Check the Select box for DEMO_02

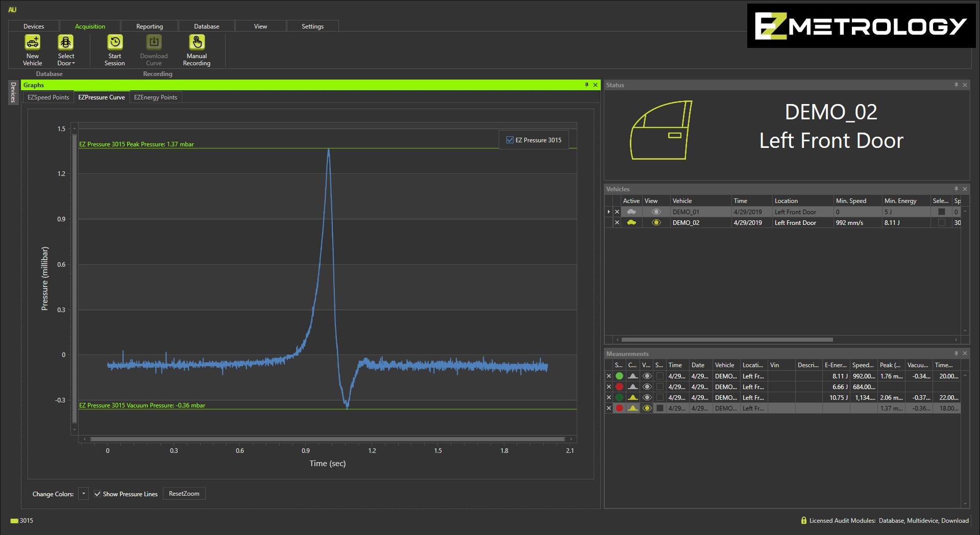pyautogui.click(x=942, y=222)
